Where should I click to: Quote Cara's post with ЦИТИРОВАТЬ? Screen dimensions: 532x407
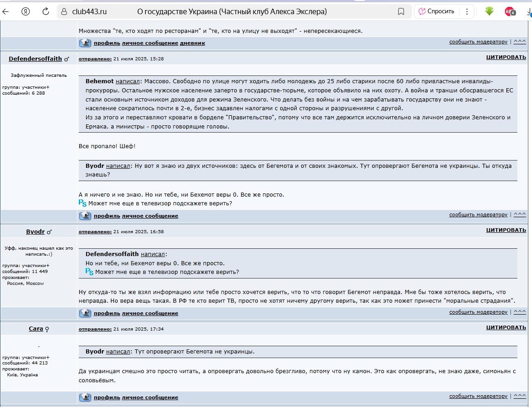point(506,327)
